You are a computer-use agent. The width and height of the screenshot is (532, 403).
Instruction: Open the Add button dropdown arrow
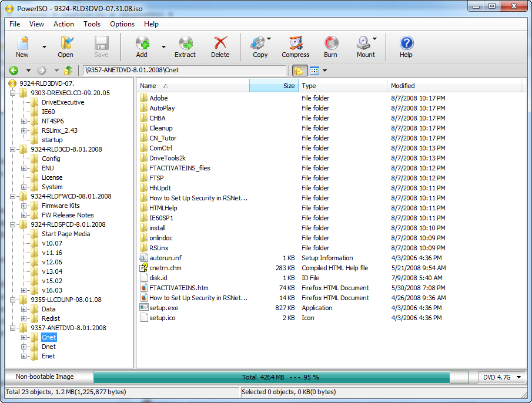coord(163,47)
